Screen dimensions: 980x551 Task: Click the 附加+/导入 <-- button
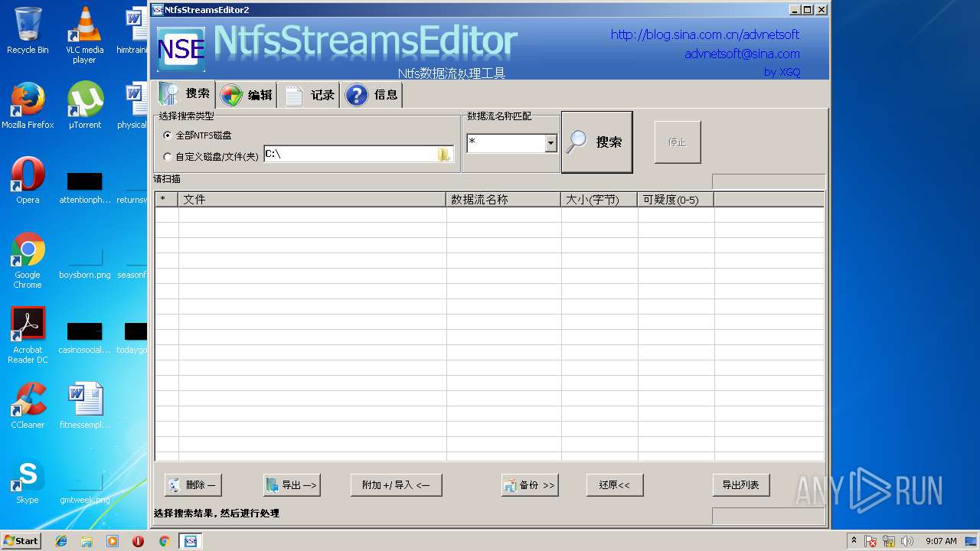396,485
